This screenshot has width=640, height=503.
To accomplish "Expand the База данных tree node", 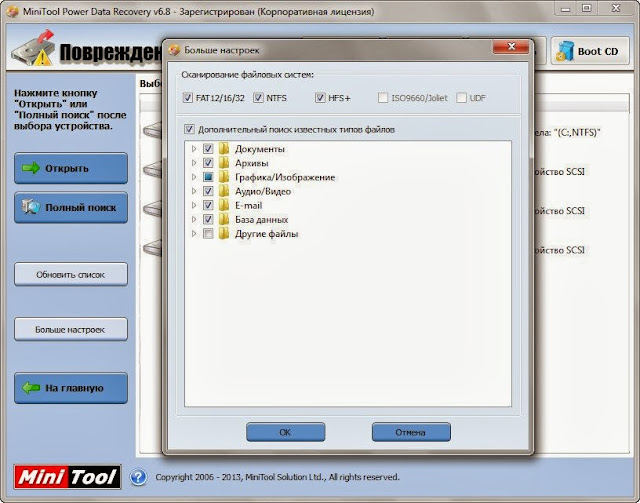I will [194, 220].
